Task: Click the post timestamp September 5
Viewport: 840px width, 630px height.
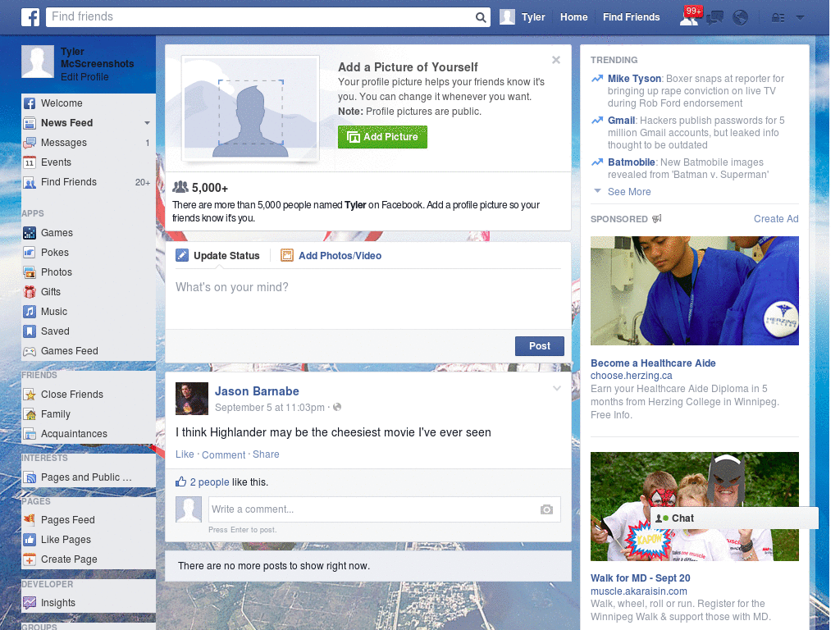Action: pyautogui.click(x=269, y=408)
